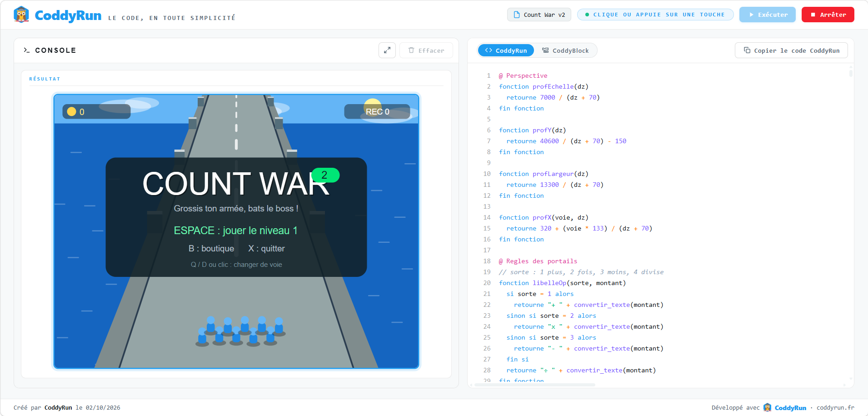The width and height of the screenshot is (868, 416).
Task: Click the 'sinon si sorte = 2 alors' line
Action: coord(551,316)
